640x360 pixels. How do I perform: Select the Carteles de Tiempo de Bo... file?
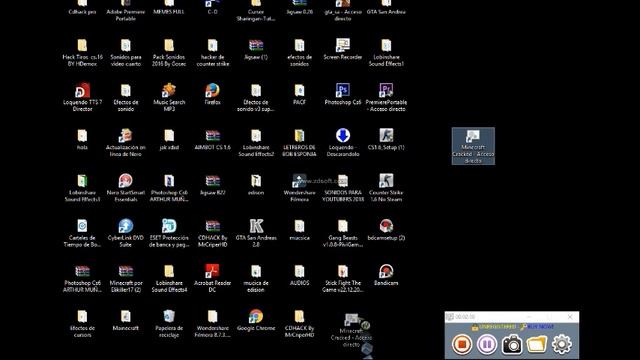82,233
